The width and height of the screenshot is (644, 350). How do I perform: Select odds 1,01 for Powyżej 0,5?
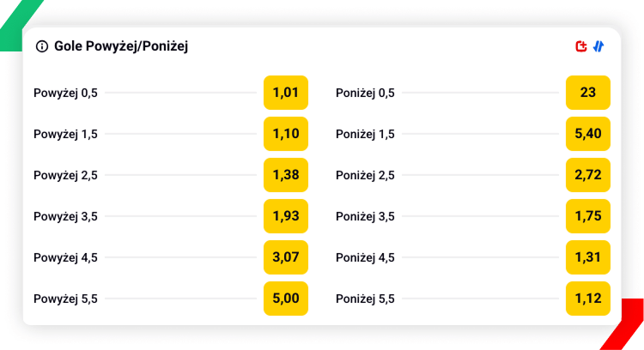[x=285, y=93]
